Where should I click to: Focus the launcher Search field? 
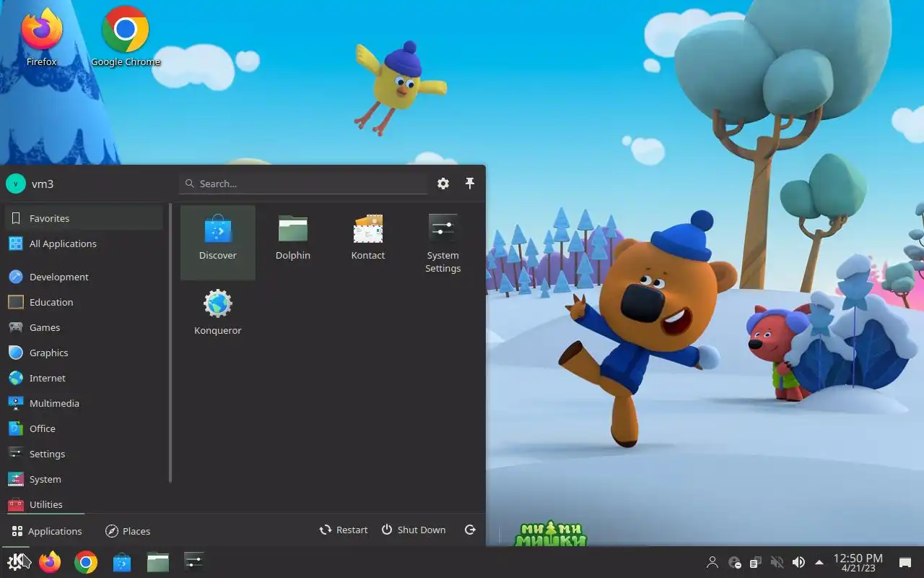point(303,184)
